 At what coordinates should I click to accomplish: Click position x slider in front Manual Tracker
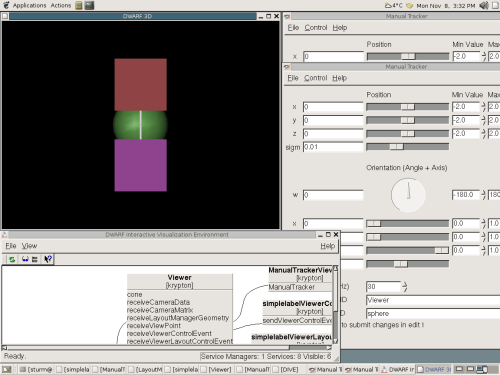(407, 107)
